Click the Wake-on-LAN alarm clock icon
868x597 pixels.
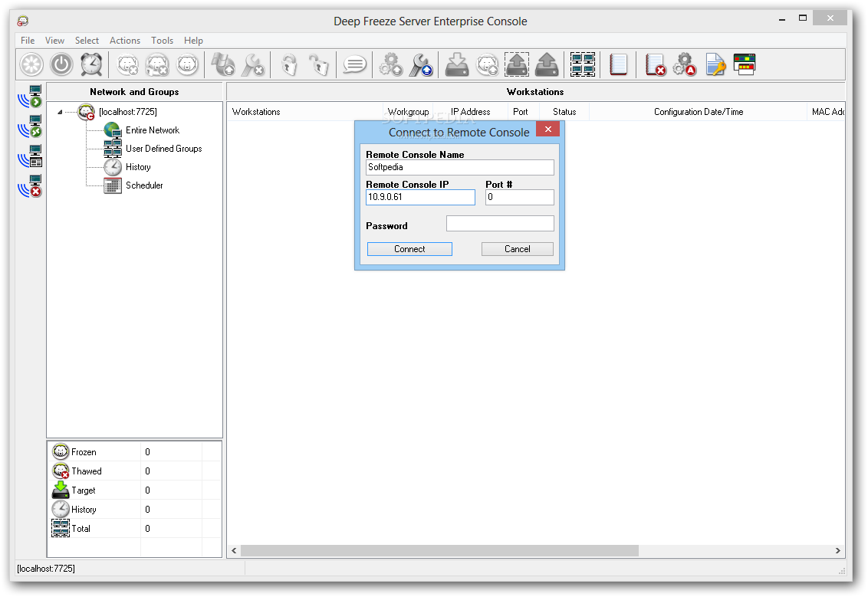[91, 64]
